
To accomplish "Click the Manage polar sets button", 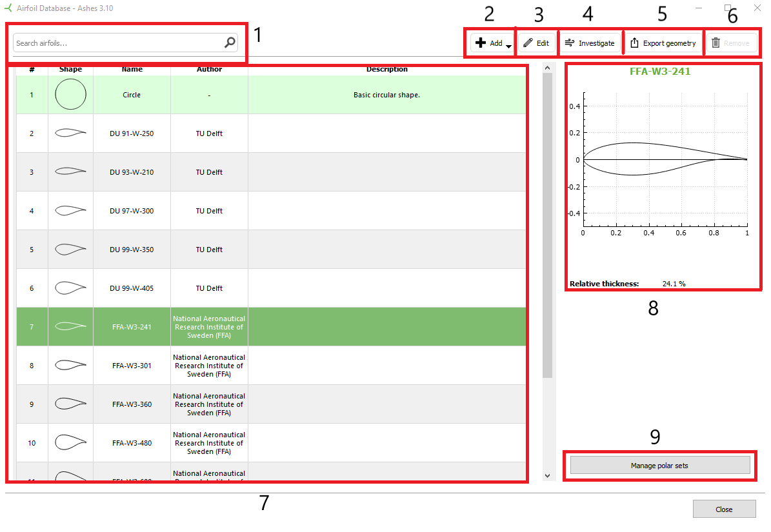I will 659,466.
